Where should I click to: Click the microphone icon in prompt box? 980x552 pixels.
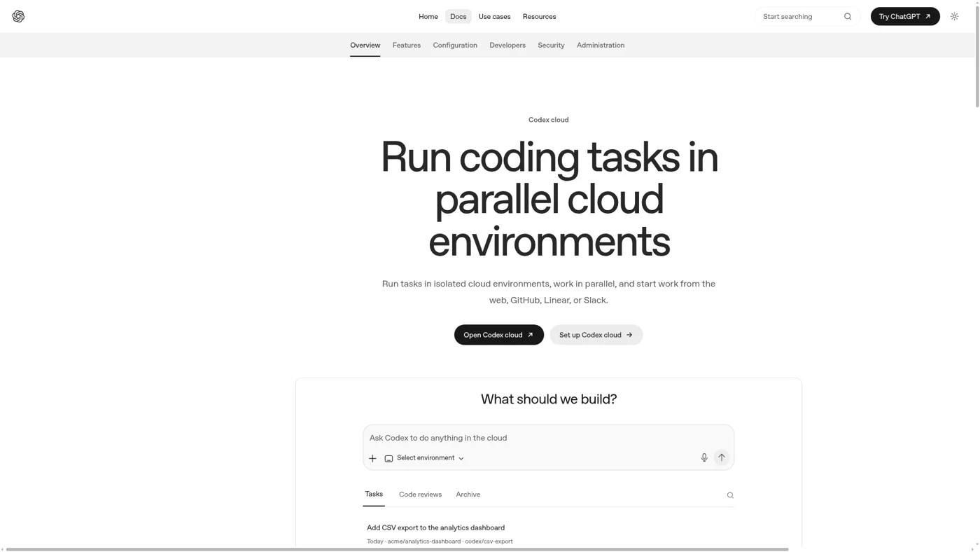pyautogui.click(x=704, y=457)
